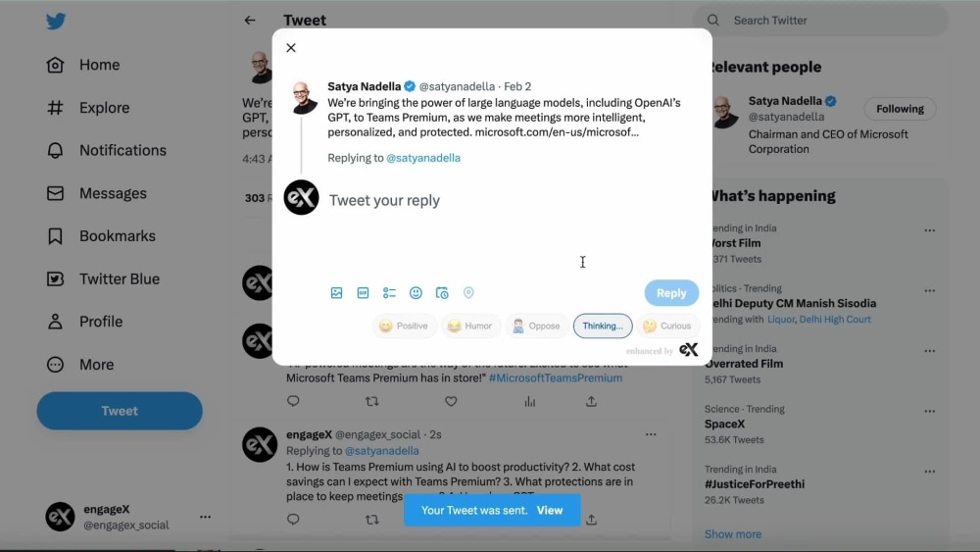
Task: Insert a poll in the reply
Action: click(x=389, y=292)
